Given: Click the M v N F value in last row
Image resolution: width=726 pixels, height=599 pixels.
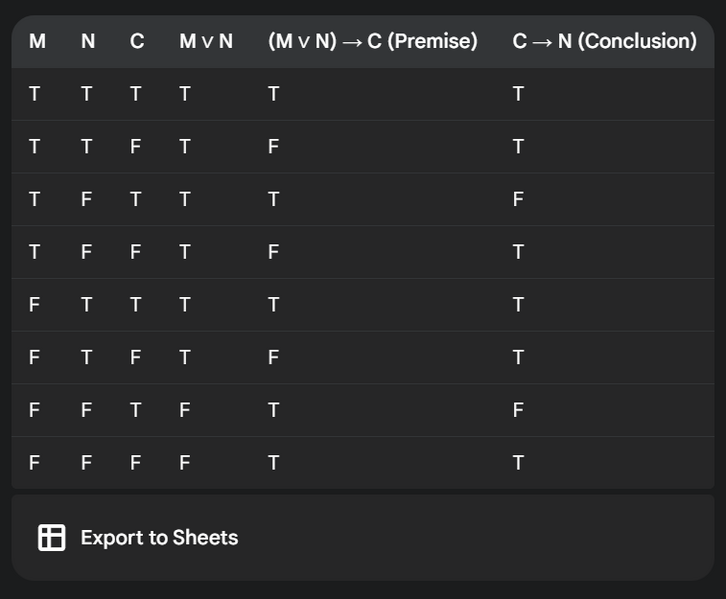Looking at the screenshot, I should point(184,463).
